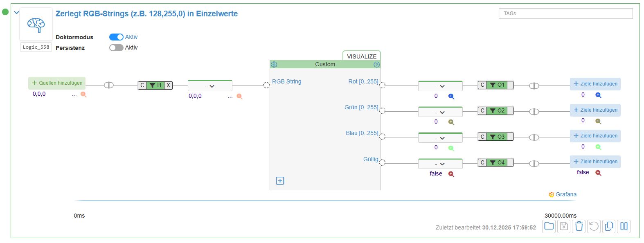Open the dropdown before the RGB String input
This screenshot has width=644, height=243.
point(209,86)
